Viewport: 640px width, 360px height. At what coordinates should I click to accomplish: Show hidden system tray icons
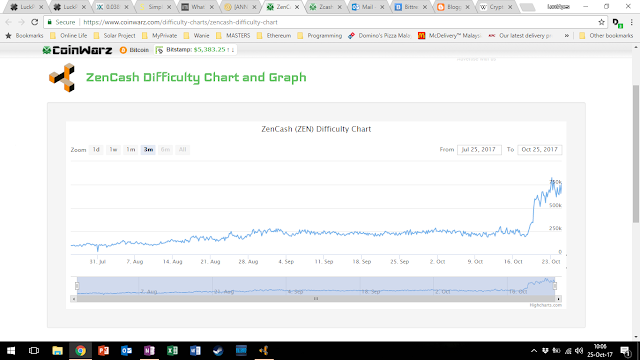(x=533, y=351)
